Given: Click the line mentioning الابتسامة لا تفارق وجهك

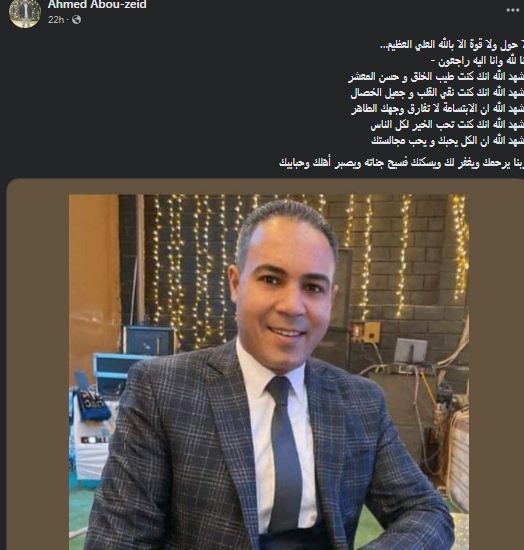Looking at the screenshot, I should click(437, 109).
